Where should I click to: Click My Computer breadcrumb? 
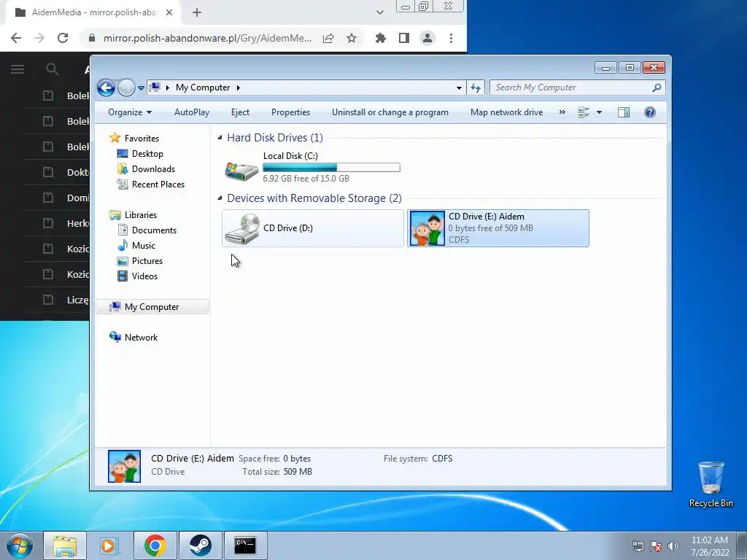tap(203, 87)
